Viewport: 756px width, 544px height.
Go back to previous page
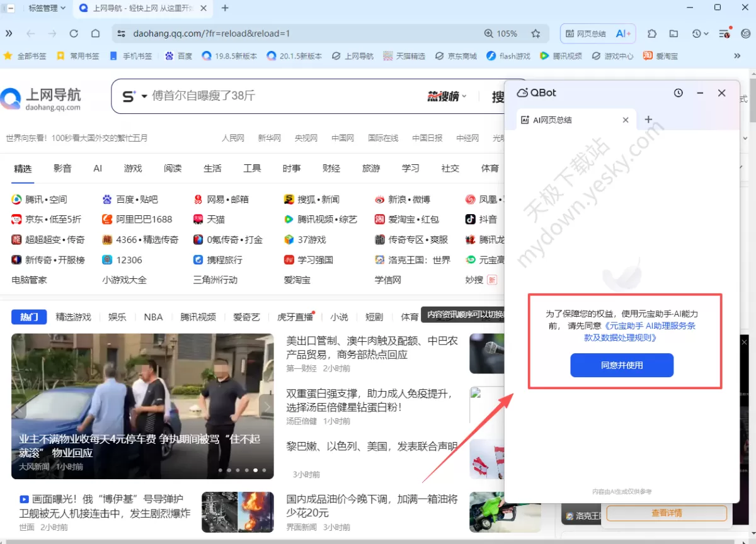pos(31,33)
